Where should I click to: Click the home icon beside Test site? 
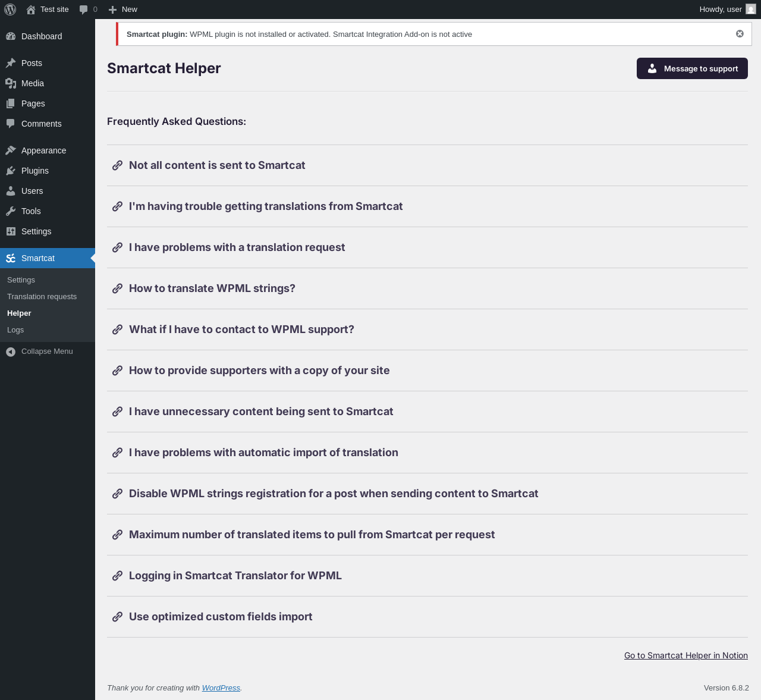click(31, 10)
